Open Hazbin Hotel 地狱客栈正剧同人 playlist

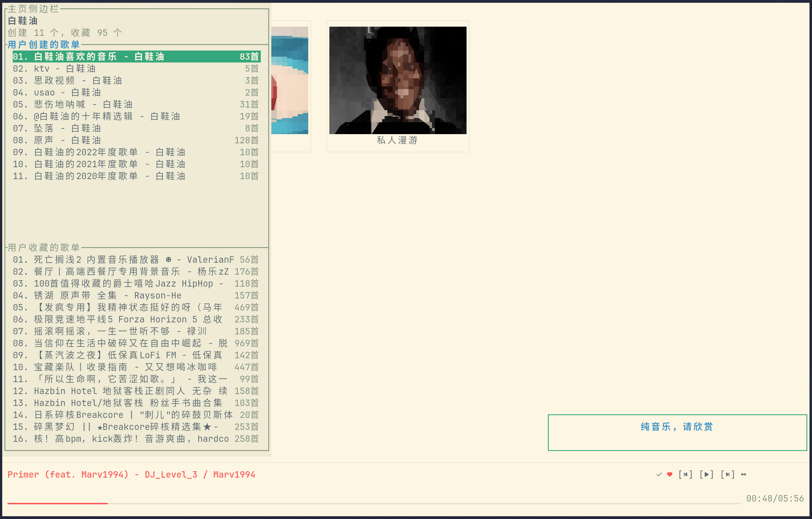point(137,391)
